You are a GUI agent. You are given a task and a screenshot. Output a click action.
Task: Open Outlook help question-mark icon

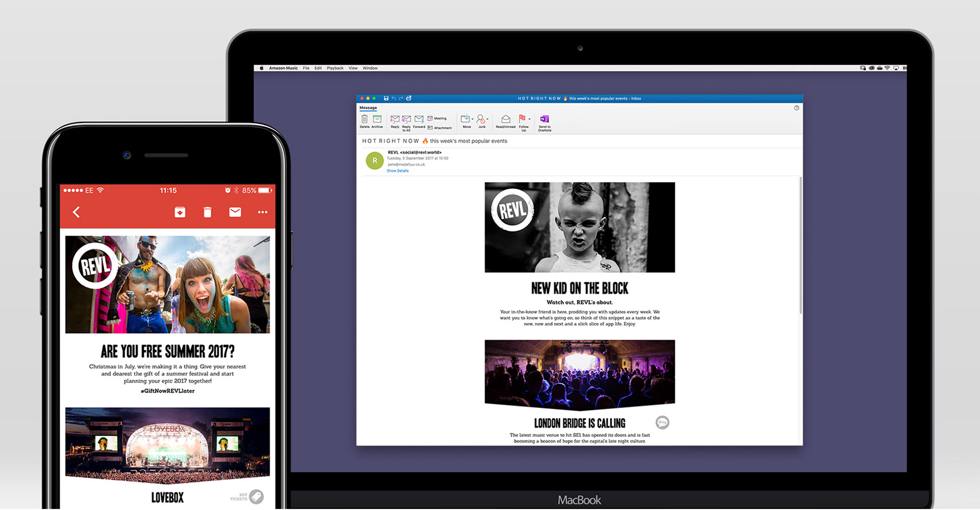click(x=796, y=108)
